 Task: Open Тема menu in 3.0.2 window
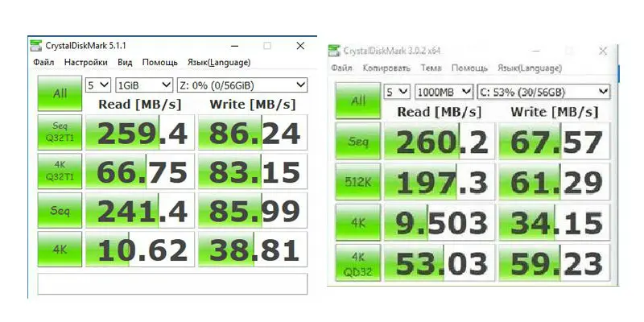pyautogui.click(x=431, y=68)
